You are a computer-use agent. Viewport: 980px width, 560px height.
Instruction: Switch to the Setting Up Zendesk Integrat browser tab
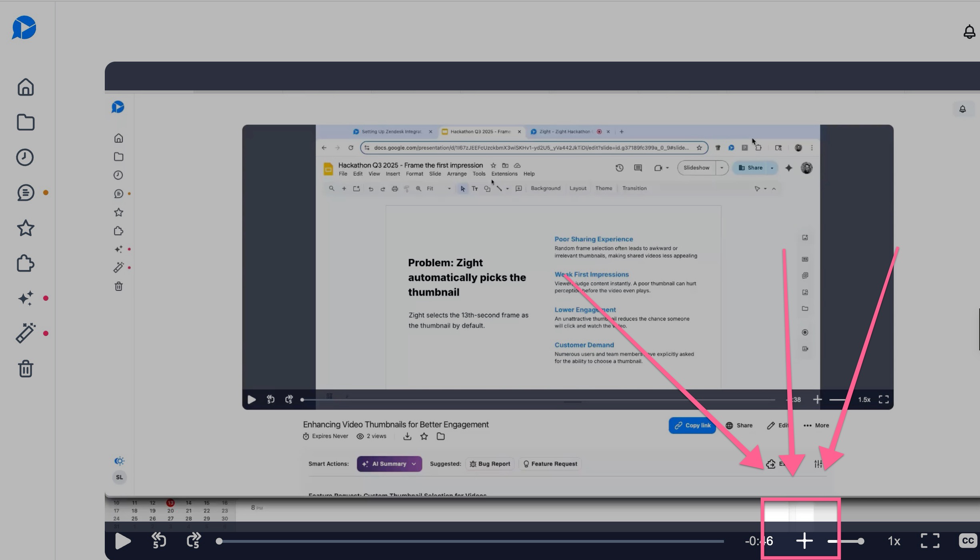391,132
